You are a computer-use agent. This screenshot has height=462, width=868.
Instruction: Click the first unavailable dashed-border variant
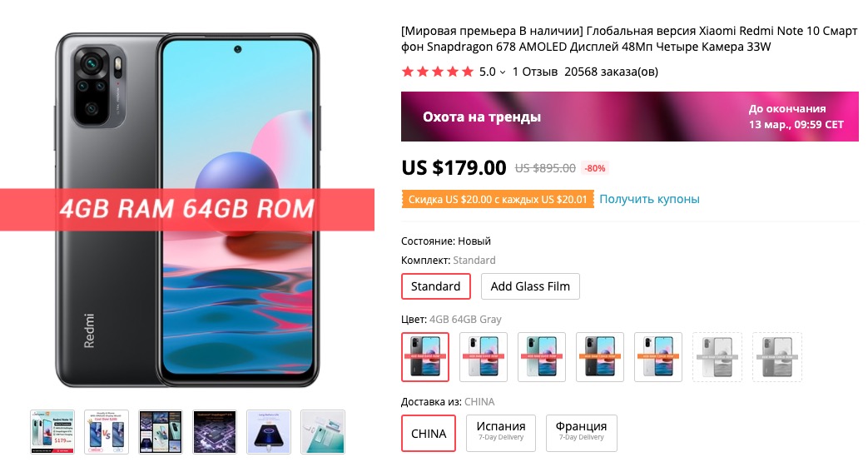(717, 357)
